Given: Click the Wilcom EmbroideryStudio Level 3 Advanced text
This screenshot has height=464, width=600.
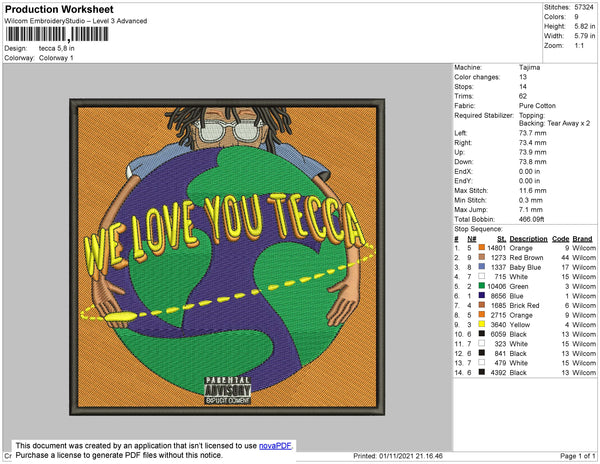Looking at the screenshot, I should 76,21.
